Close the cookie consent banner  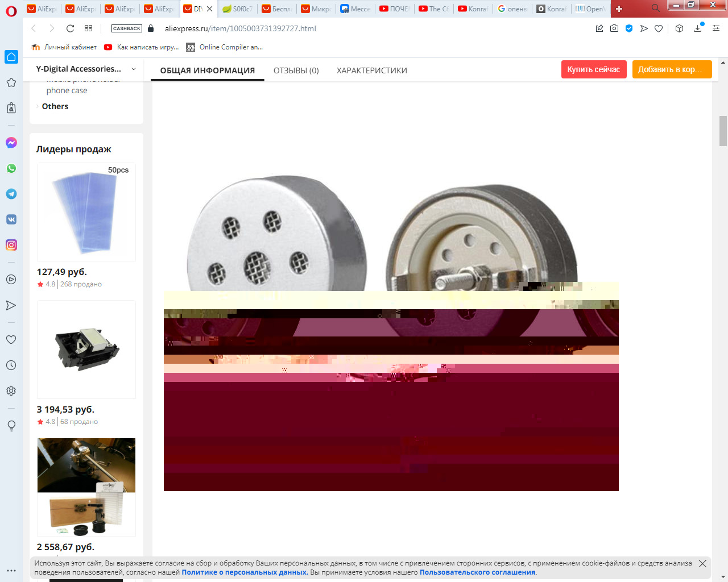(x=702, y=564)
